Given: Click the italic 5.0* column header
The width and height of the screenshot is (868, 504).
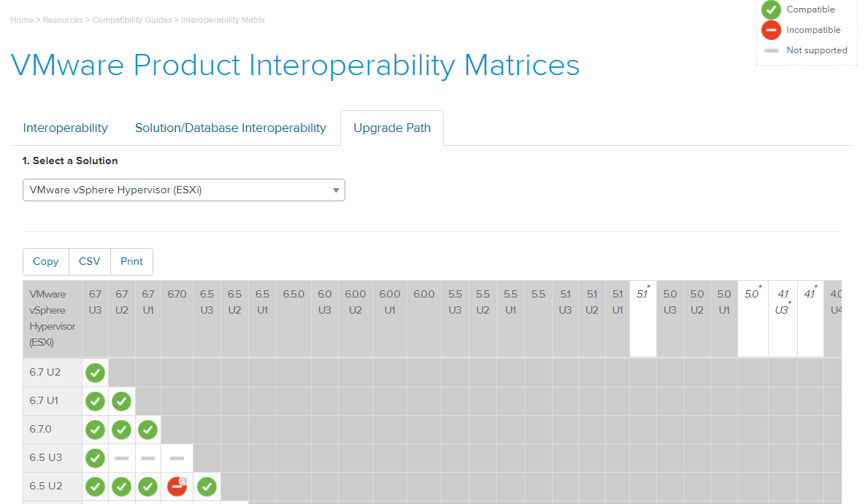Looking at the screenshot, I should (x=753, y=319).
